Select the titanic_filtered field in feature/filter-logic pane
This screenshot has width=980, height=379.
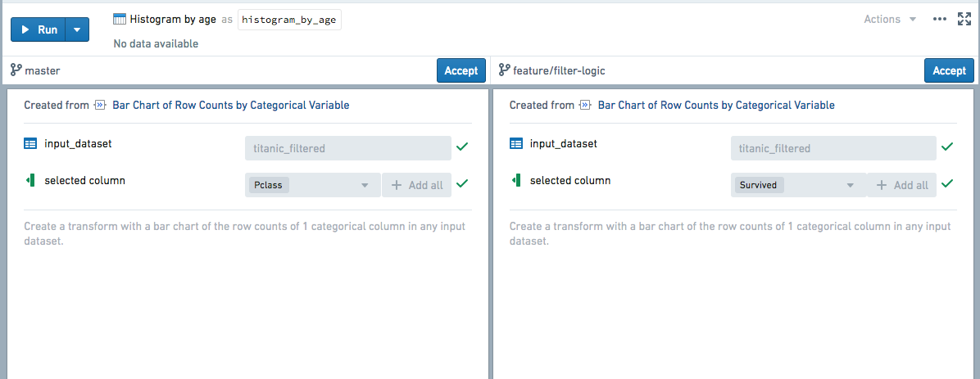pos(834,149)
